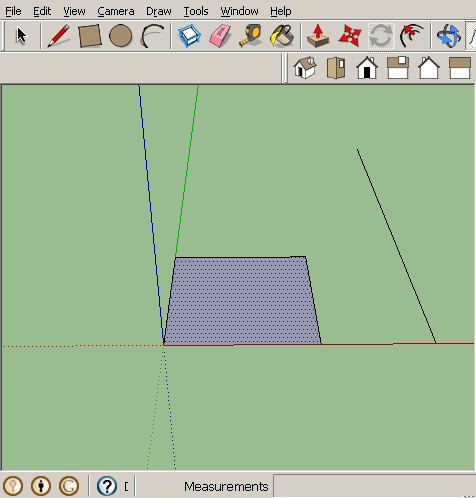
Task: Select the Rotate tool
Action: [381, 36]
